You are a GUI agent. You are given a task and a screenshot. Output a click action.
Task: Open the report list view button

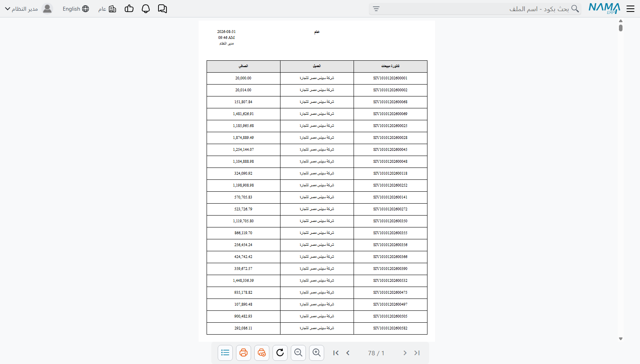coord(225,352)
